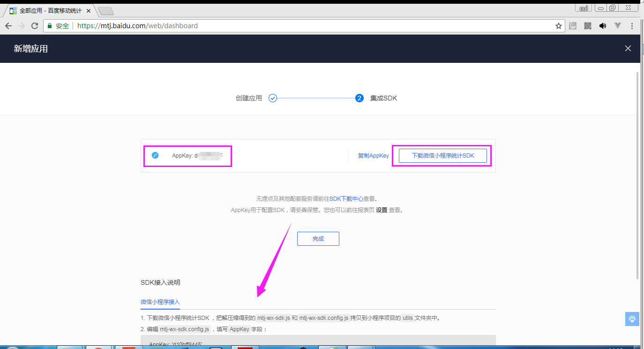The image size is (644, 349).
Task: Click the 复制AppKey link
Action: [x=374, y=156]
